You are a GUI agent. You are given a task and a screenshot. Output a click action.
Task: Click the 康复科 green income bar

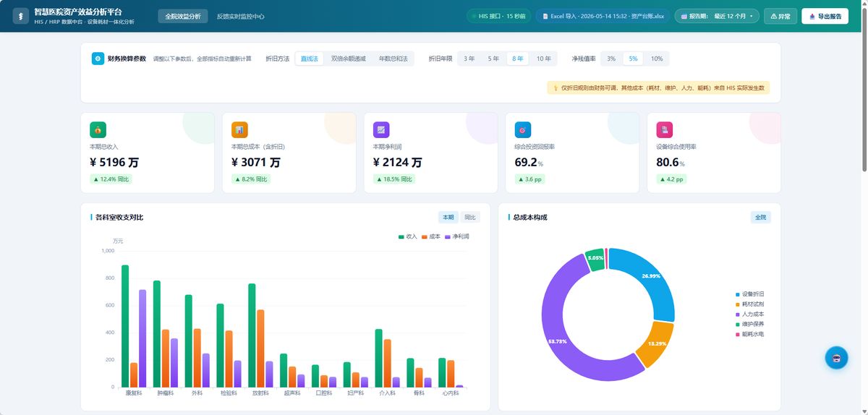(125, 326)
